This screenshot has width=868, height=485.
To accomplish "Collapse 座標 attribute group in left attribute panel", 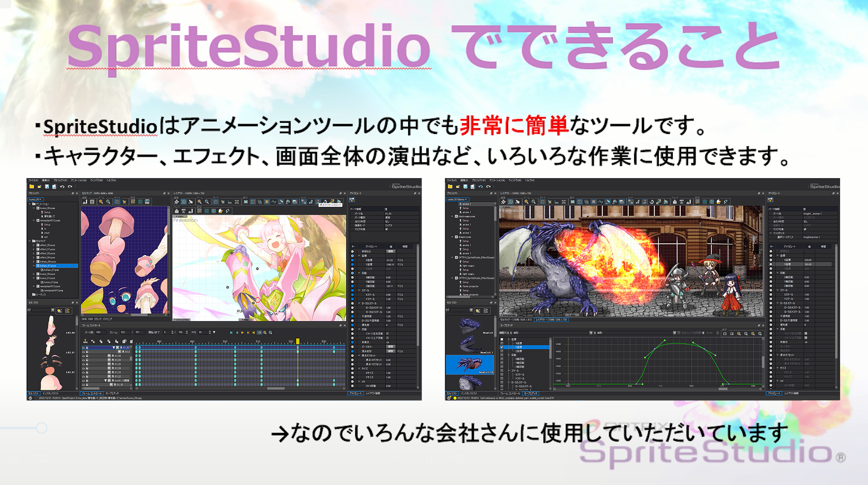I will [359, 256].
